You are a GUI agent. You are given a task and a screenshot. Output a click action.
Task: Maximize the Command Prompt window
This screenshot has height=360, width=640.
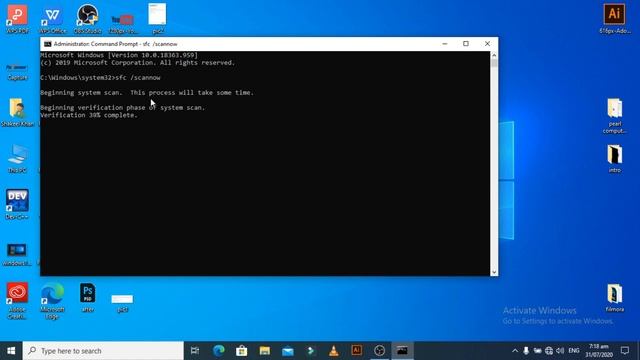coord(466,44)
